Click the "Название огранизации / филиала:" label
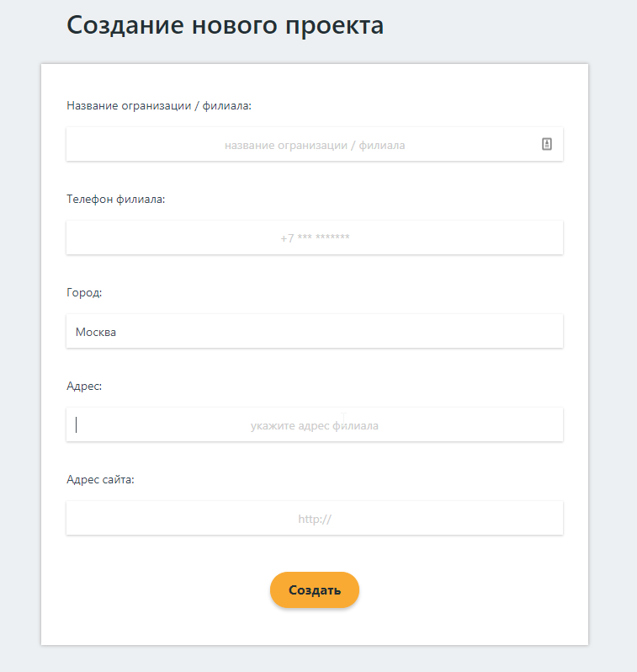Viewport: 637px width, 672px height. click(159, 106)
